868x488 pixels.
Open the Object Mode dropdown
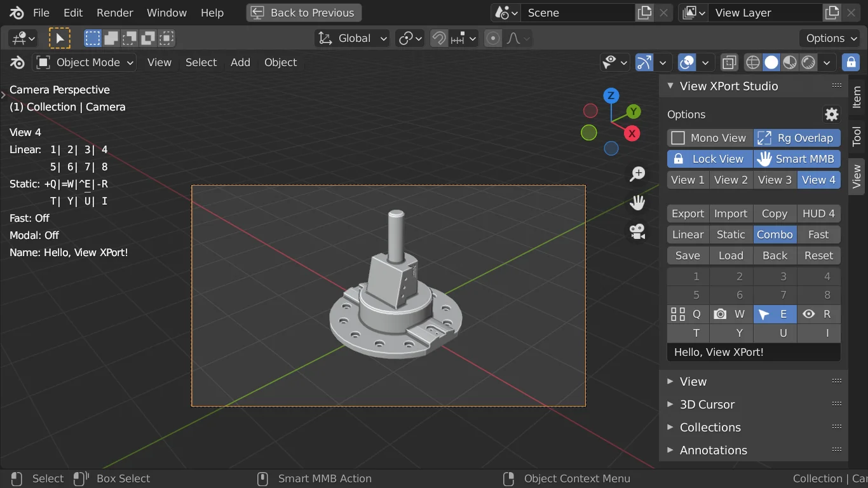(83, 62)
